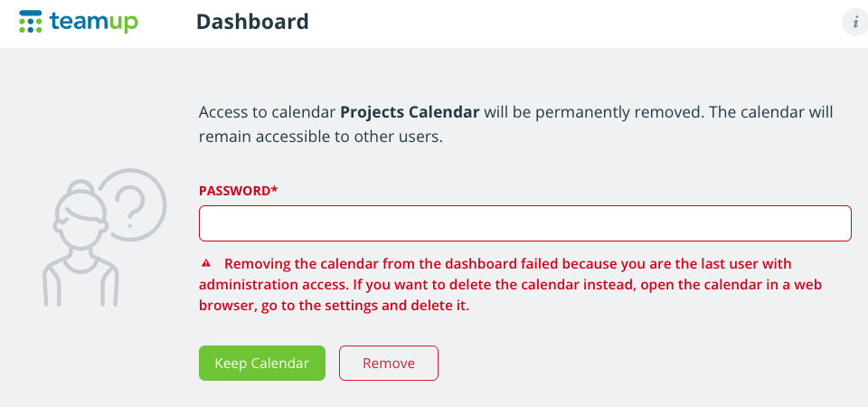Focus the Password input field
The height and width of the screenshot is (407, 868).
pyautogui.click(x=524, y=223)
